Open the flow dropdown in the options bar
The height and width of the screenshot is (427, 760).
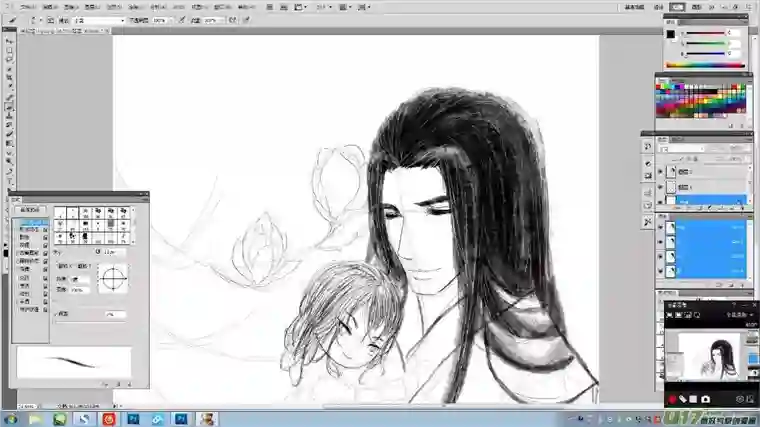tap(222, 20)
